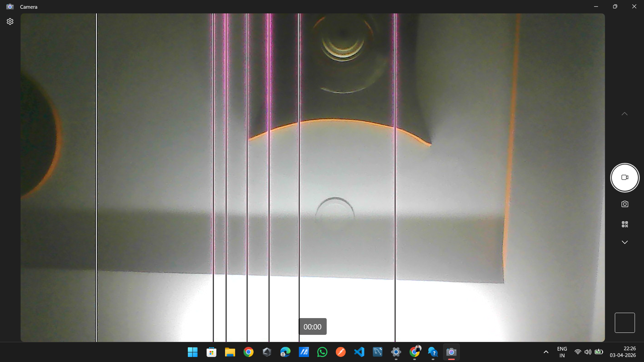Open the Windows Start menu

click(x=193, y=352)
